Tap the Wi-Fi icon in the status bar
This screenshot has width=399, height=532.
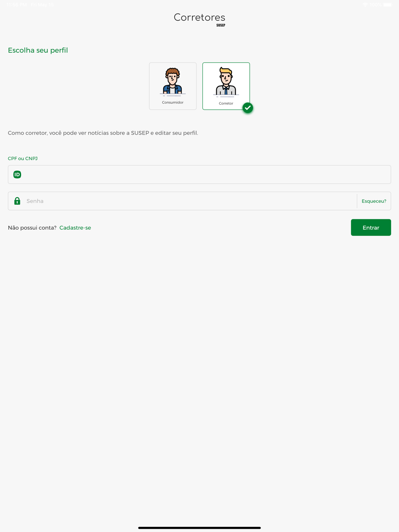click(x=365, y=5)
